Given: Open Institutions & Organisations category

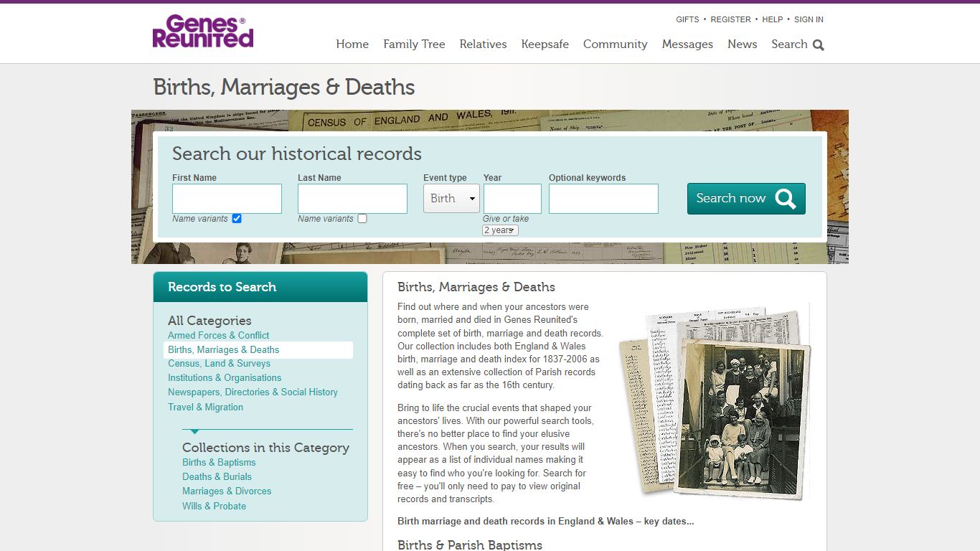Looking at the screenshot, I should pos(225,377).
